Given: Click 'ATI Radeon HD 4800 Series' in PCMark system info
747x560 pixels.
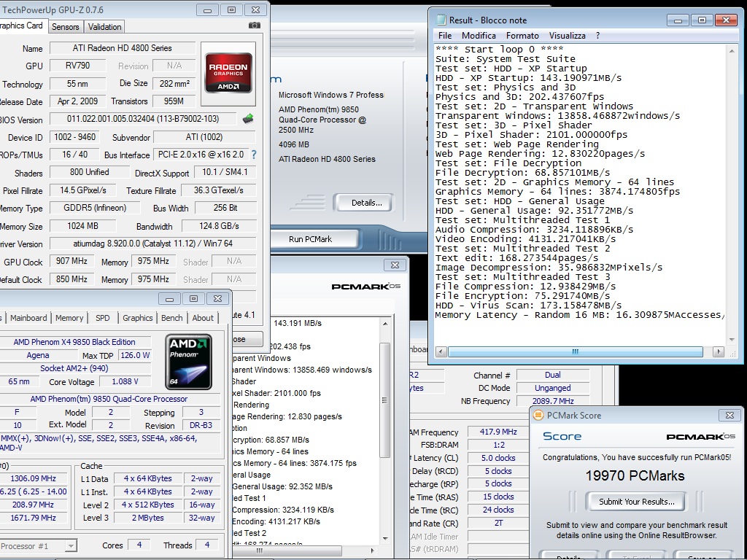Looking at the screenshot, I should tap(327, 159).
